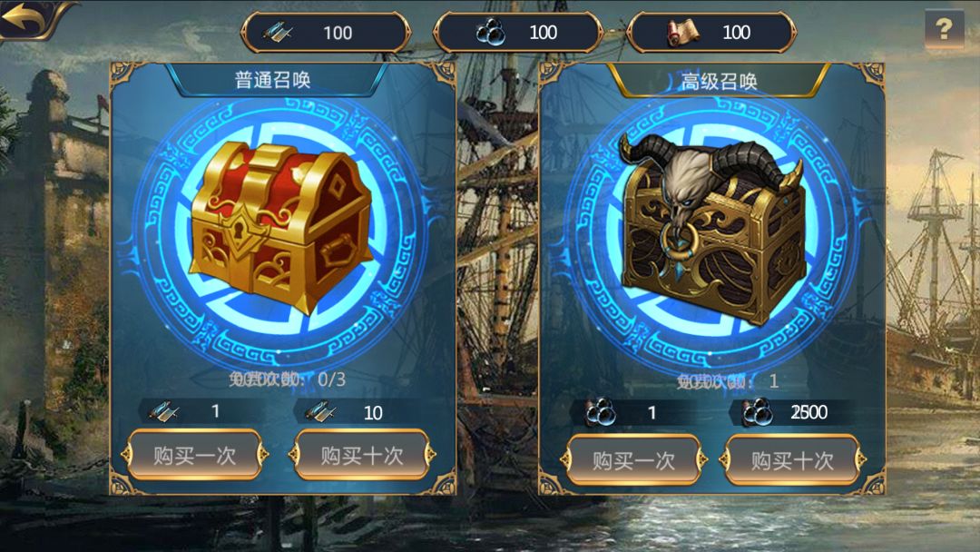
Task: Buy once in 普通召唤 panel
Action: pyautogui.click(x=194, y=455)
